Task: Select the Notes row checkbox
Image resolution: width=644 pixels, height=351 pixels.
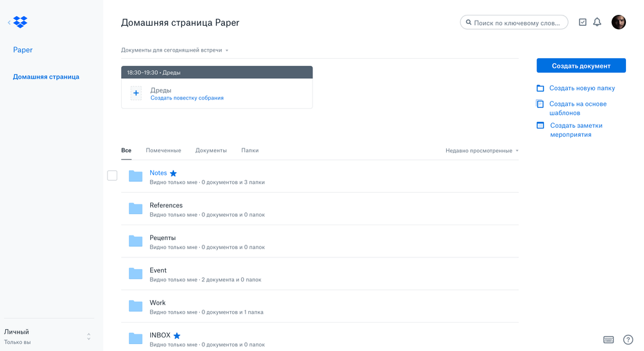Action: tap(112, 175)
